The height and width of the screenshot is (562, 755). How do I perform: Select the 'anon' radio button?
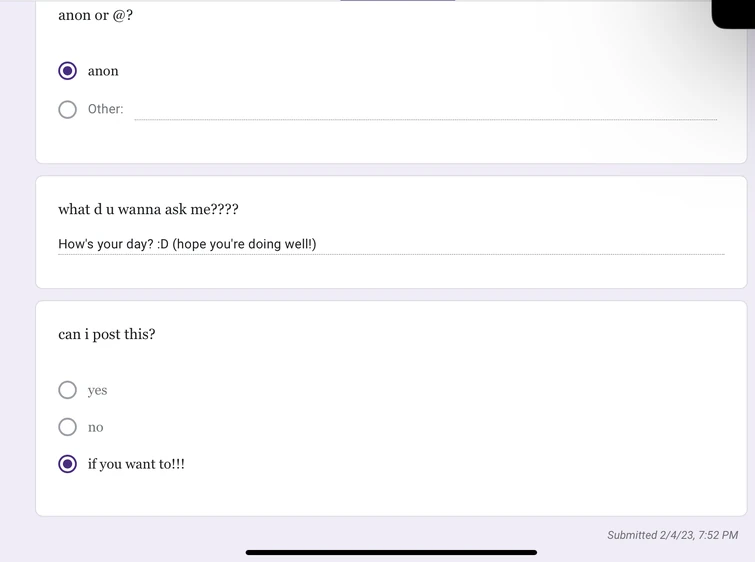pyautogui.click(x=68, y=71)
